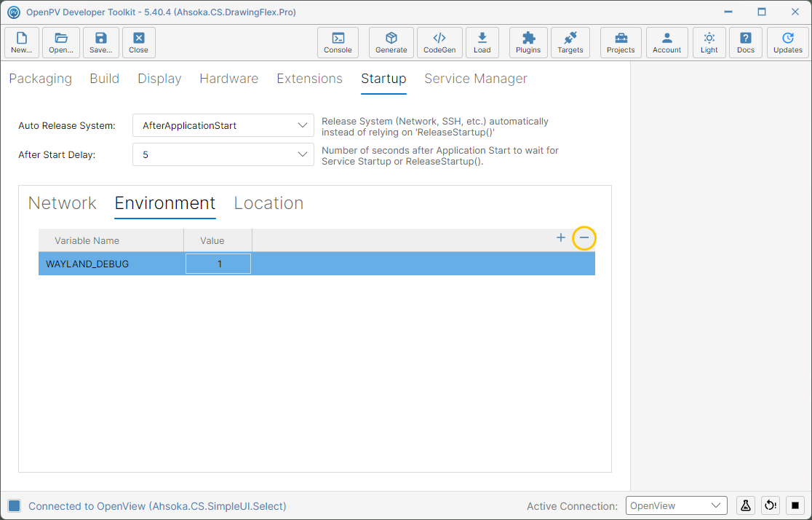Click the restart icon in status bar
812x520 pixels.
click(771, 505)
